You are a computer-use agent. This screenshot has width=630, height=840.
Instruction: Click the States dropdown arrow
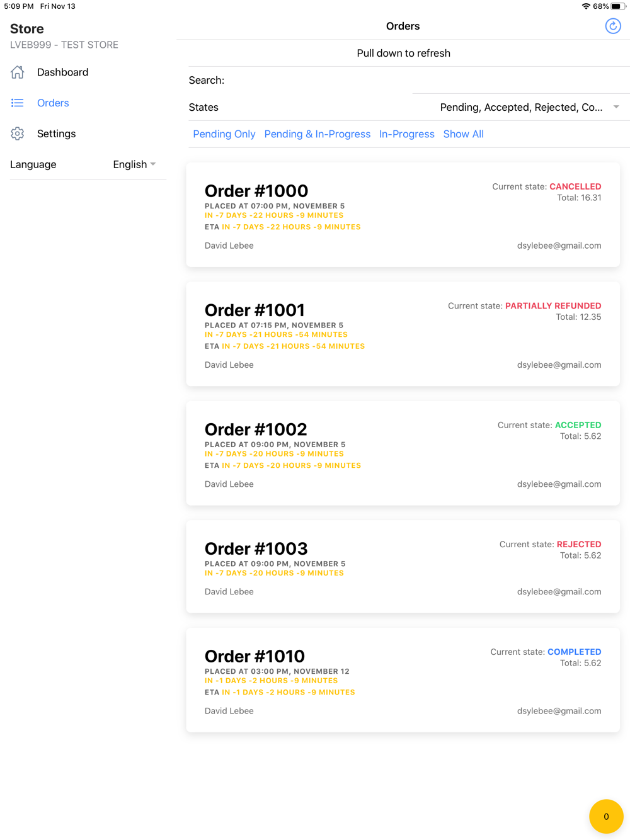coord(616,107)
